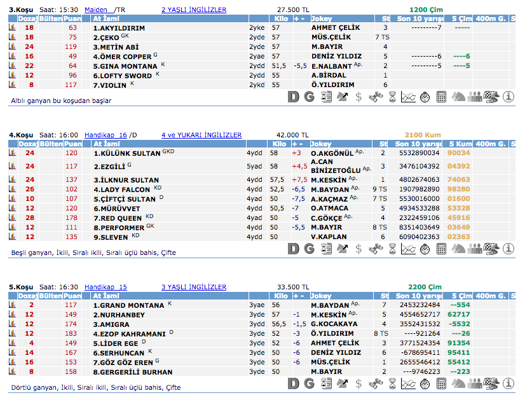Click the checkered flag icon in race 4
532x407 pixels.
[491, 249]
